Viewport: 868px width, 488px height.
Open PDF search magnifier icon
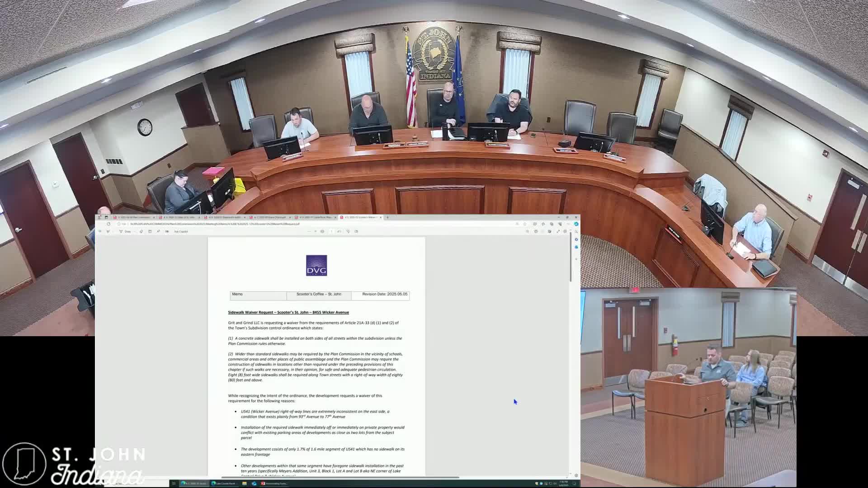pos(527,231)
